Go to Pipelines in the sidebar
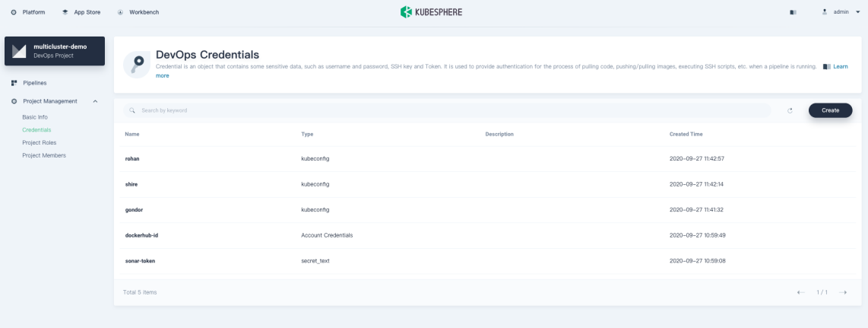868x328 pixels. click(x=35, y=83)
